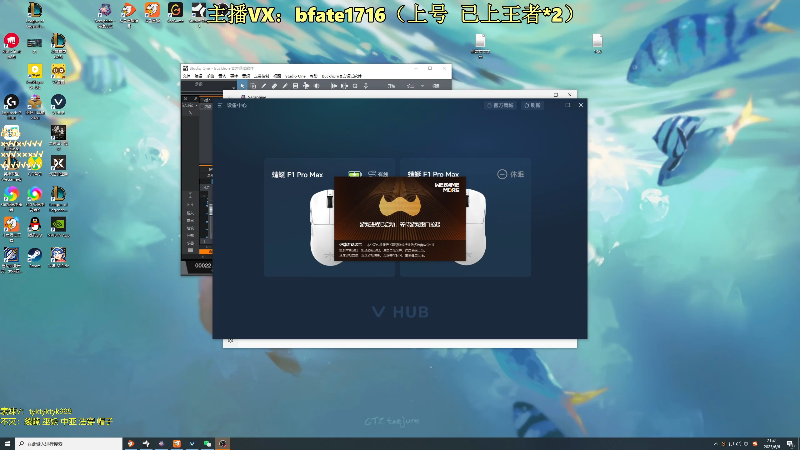Open the blank file near top-right desktop

pos(597,43)
